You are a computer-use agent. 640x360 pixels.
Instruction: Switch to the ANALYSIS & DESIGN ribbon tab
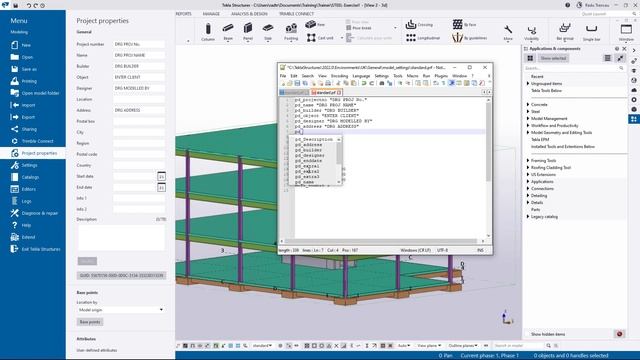click(249, 14)
